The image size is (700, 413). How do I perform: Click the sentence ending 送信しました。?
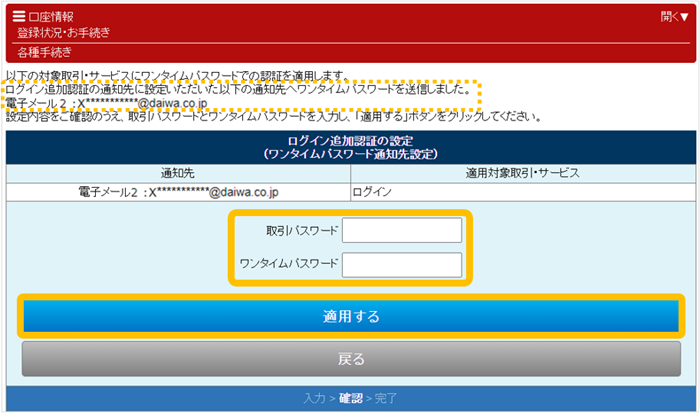pyautogui.click(x=239, y=89)
